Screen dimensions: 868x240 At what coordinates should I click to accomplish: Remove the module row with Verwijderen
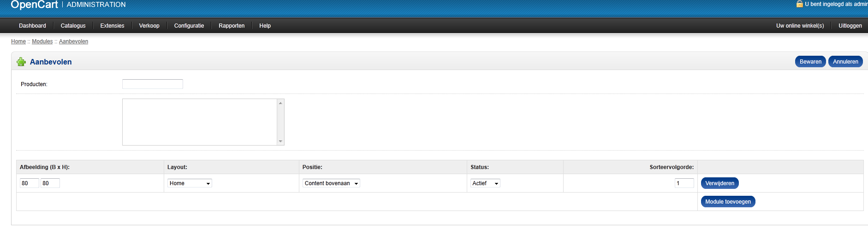pyautogui.click(x=719, y=183)
